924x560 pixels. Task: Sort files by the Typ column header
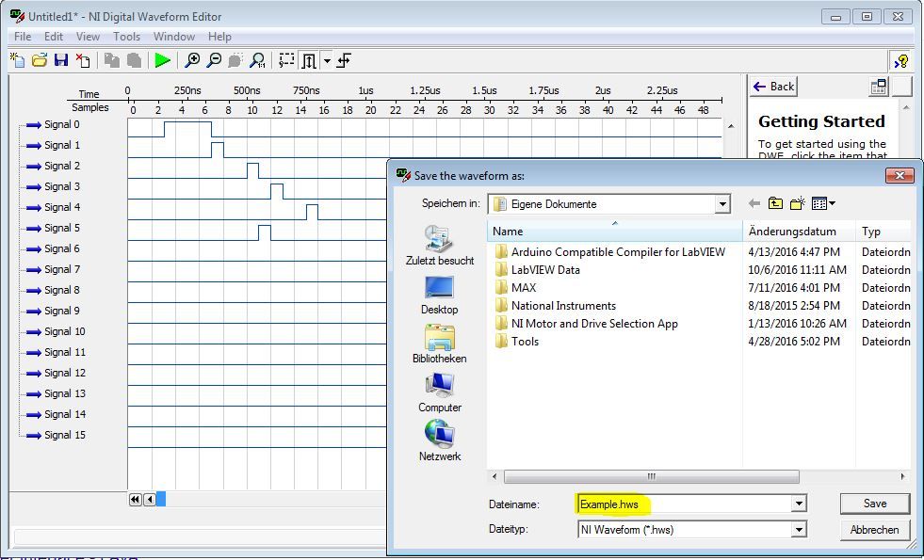point(883,232)
